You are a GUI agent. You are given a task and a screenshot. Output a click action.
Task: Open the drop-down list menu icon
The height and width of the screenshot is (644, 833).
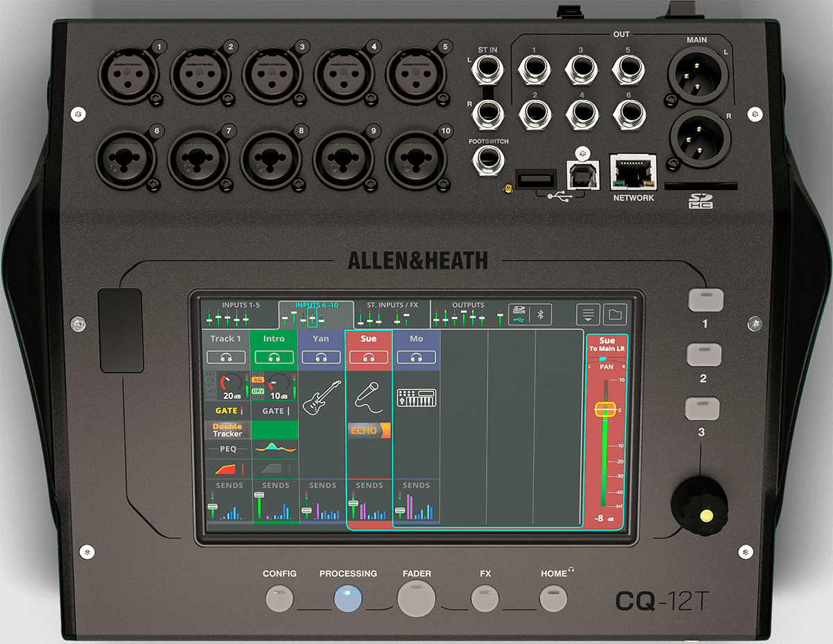click(x=588, y=314)
